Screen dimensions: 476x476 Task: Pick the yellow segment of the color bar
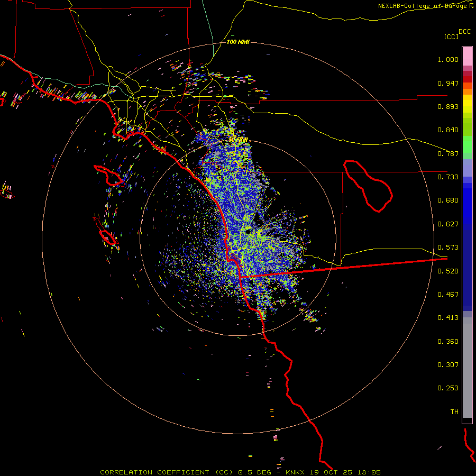pos(467,104)
